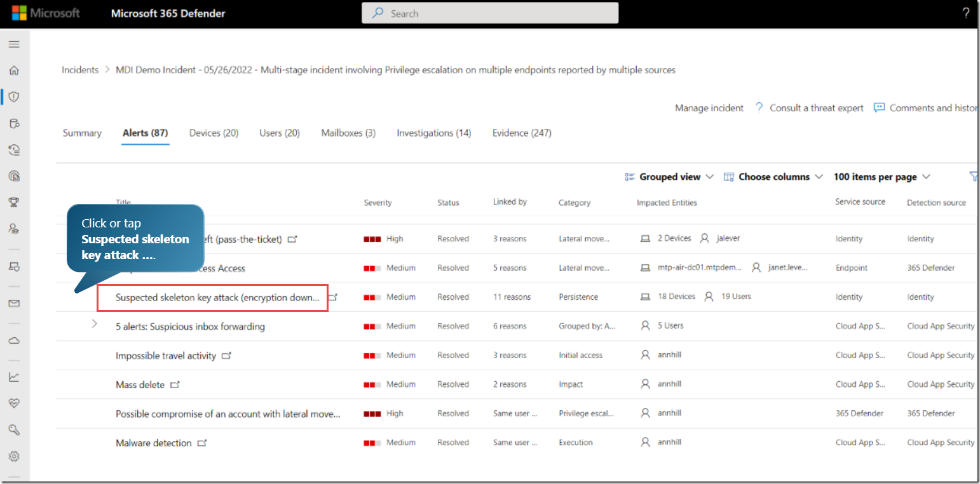Open Home from the sidebar
This screenshot has height=484, width=980.
[x=14, y=71]
